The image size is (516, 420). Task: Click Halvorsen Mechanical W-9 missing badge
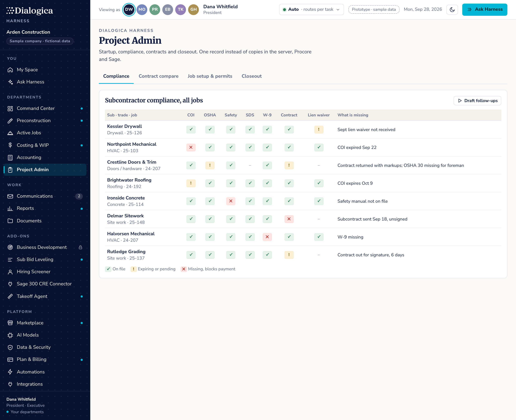(x=267, y=237)
